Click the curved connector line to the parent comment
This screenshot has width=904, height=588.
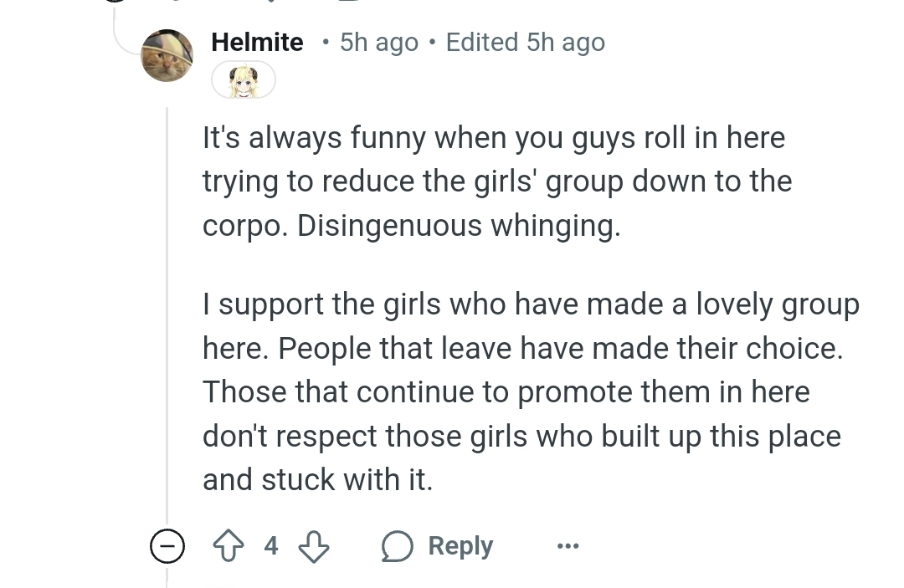point(126,32)
